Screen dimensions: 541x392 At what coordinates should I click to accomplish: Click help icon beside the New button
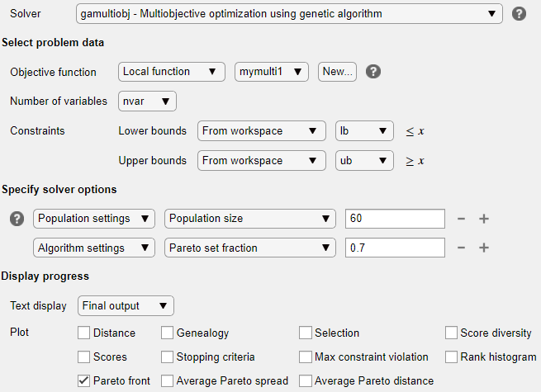(x=373, y=72)
